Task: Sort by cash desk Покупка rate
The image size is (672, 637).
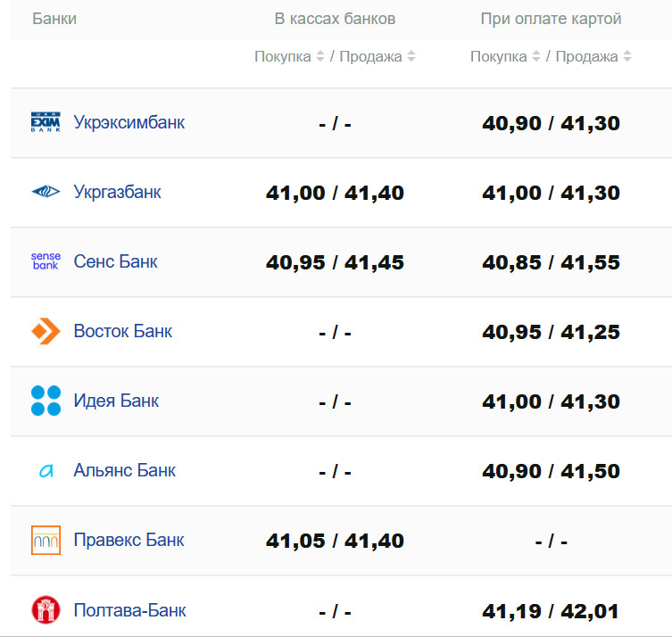Action: point(319,56)
